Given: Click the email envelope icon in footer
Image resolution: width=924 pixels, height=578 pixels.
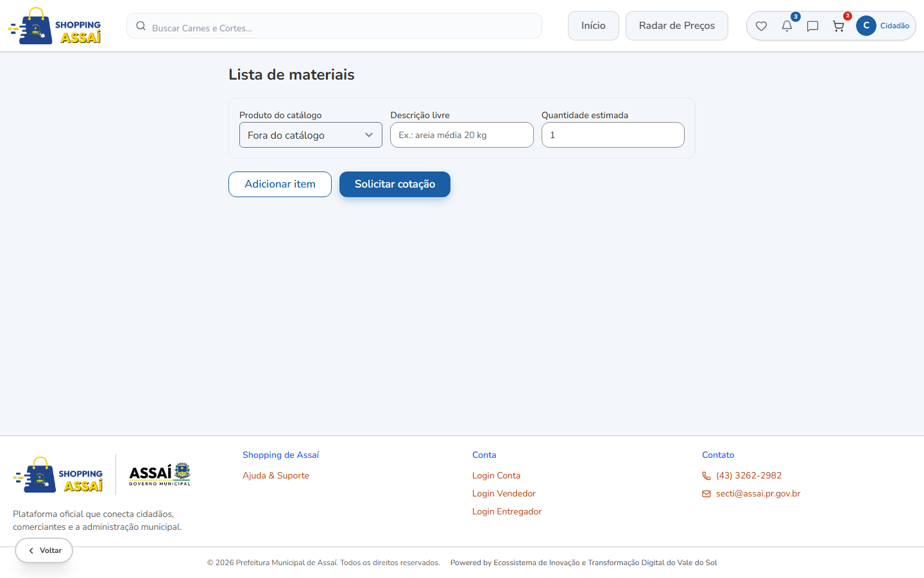Looking at the screenshot, I should click(706, 494).
